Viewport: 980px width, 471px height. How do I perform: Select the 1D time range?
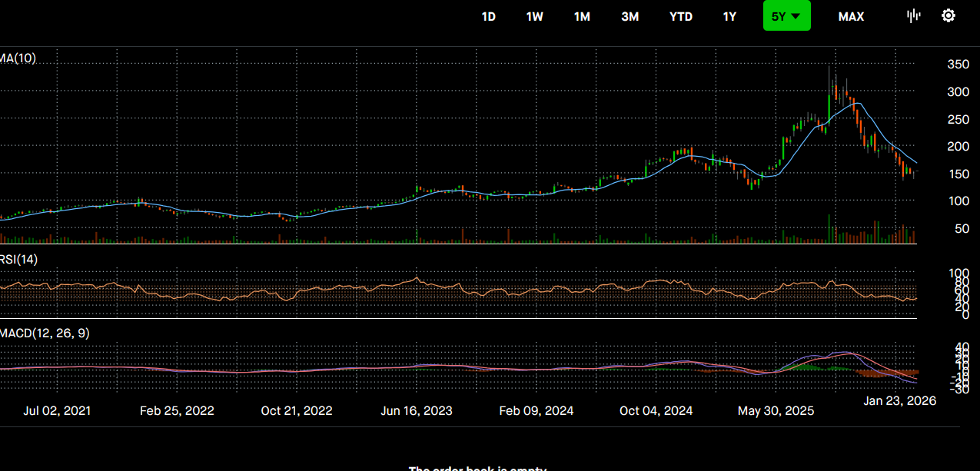(488, 16)
